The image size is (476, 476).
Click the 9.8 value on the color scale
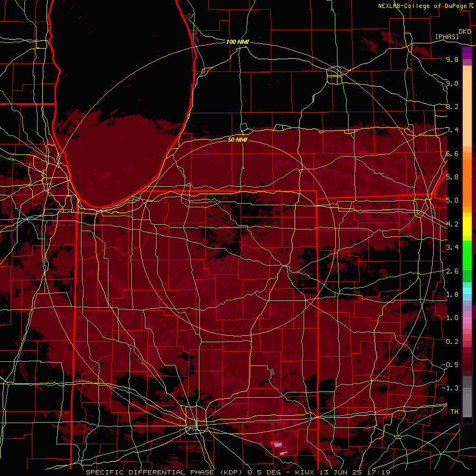click(452, 59)
